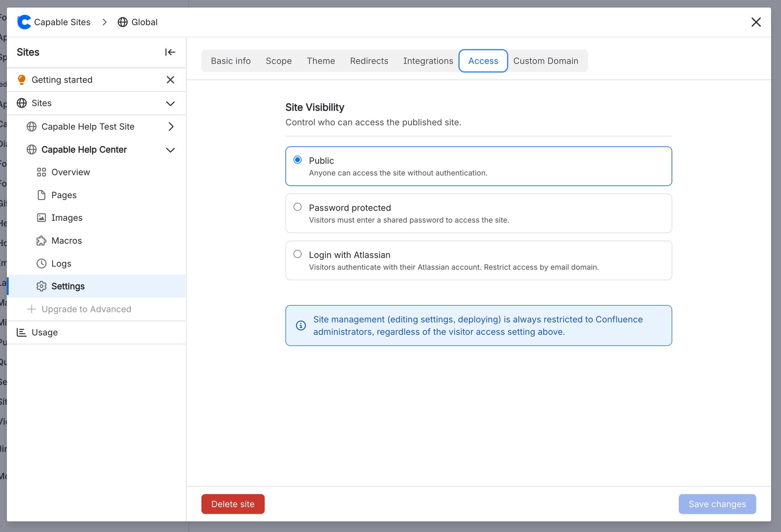
Task: Collapse Capable Help Center chevron
Action: pos(170,150)
